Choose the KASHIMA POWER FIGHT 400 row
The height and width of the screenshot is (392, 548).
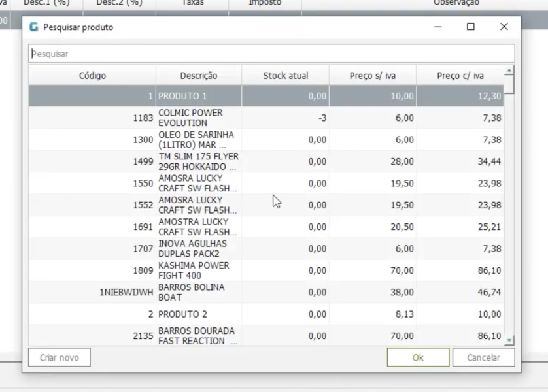pos(199,270)
